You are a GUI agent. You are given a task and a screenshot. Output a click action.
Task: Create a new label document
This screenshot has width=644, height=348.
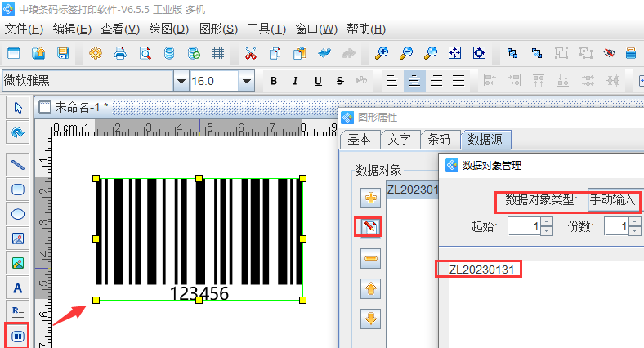pyautogui.click(x=14, y=53)
